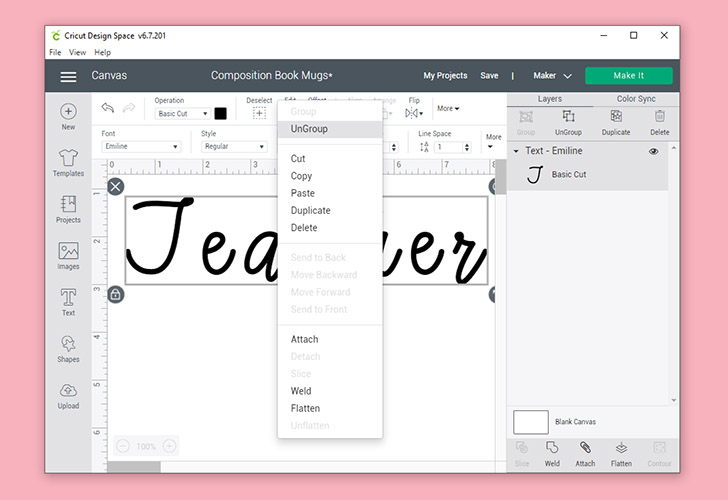This screenshot has height=500, width=728.
Task: Open the Shapes panel
Action: [x=68, y=344]
